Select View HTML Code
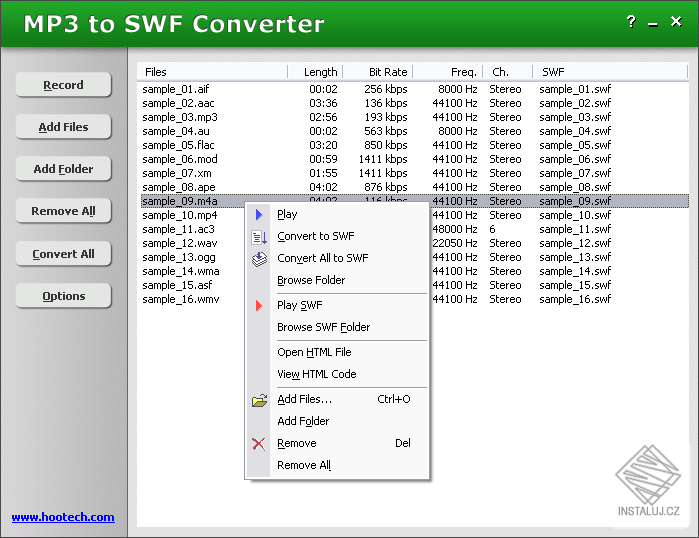 pyautogui.click(x=337, y=374)
